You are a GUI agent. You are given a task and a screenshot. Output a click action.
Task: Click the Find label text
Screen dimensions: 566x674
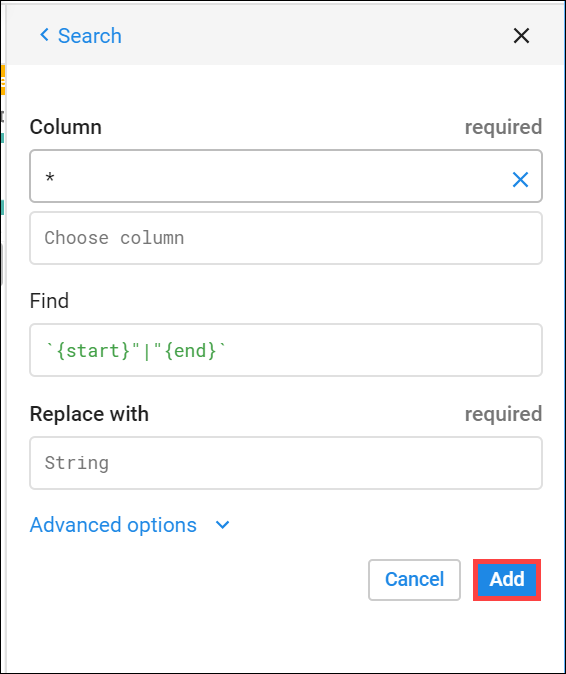click(x=49, y=300)
